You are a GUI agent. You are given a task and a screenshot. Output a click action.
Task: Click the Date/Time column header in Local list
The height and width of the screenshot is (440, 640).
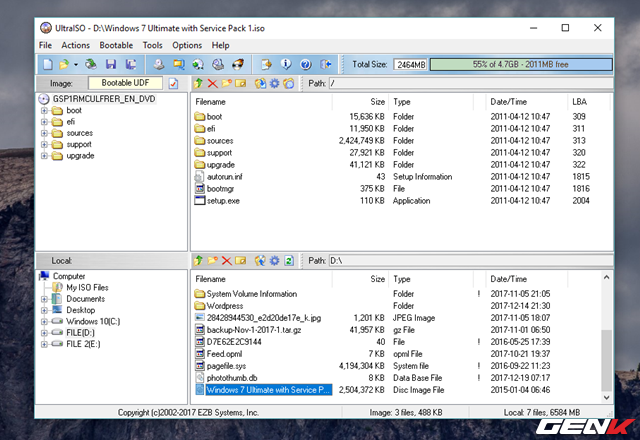tap(527, 279)
